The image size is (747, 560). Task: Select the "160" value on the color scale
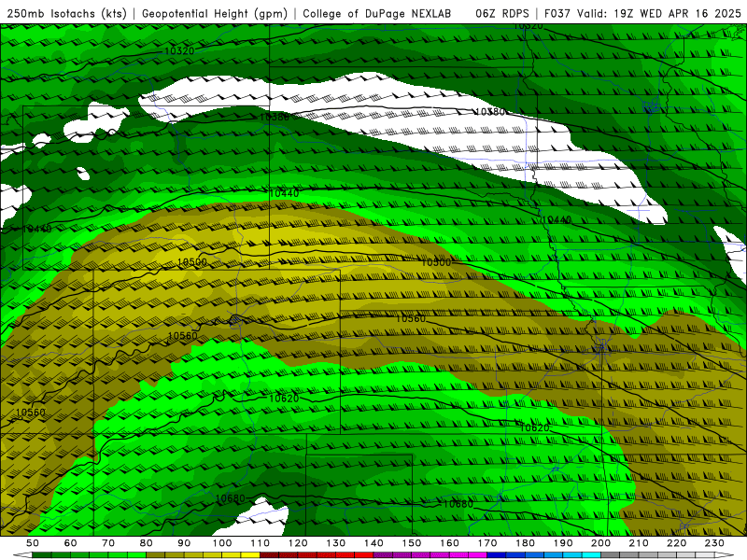pos(449,543)
